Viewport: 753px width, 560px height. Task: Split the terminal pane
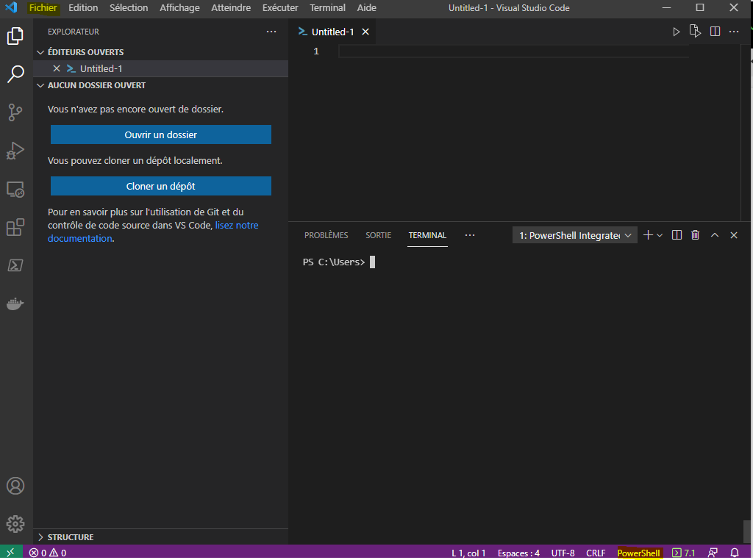677,235
